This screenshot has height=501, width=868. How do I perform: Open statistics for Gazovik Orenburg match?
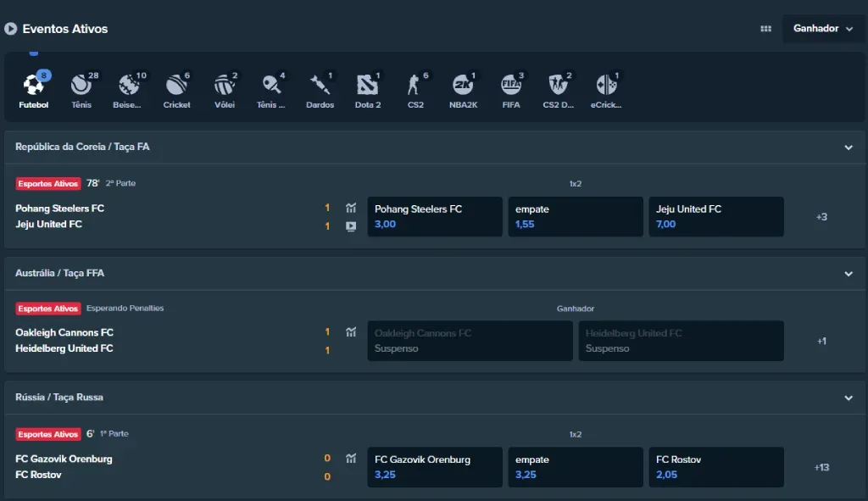pos(351,459)
